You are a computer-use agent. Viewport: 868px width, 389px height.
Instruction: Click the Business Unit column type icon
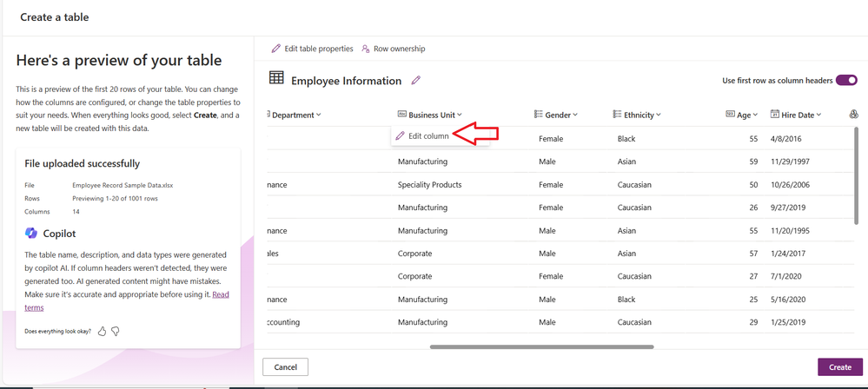click(x=402, y=115)
